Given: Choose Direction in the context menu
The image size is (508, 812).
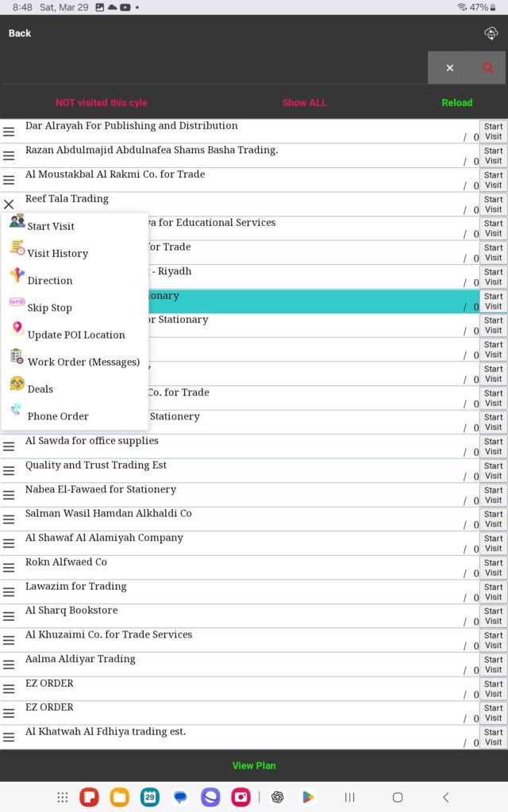Looking at the screenshot, I should [49, 280].
